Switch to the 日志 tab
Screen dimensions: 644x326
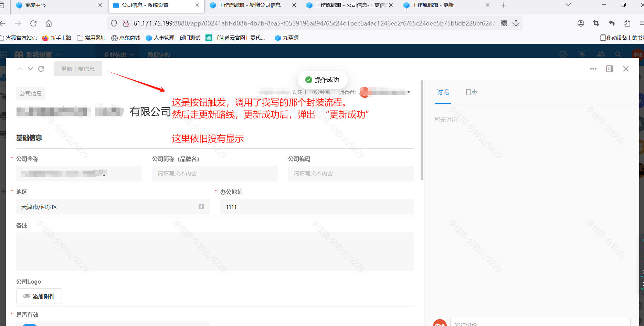471,92
